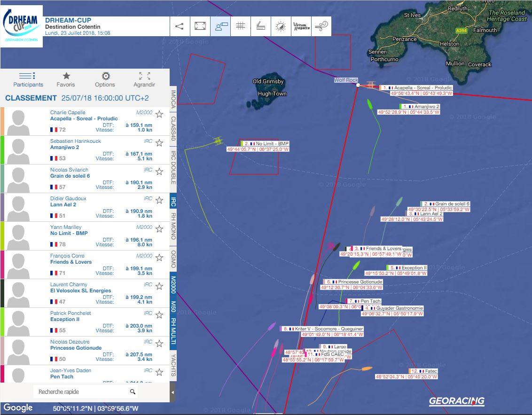The width and height of the screenshot is (532, 415).
Task: Star the No Limit - BMP boat
Action: pos(159,229)
